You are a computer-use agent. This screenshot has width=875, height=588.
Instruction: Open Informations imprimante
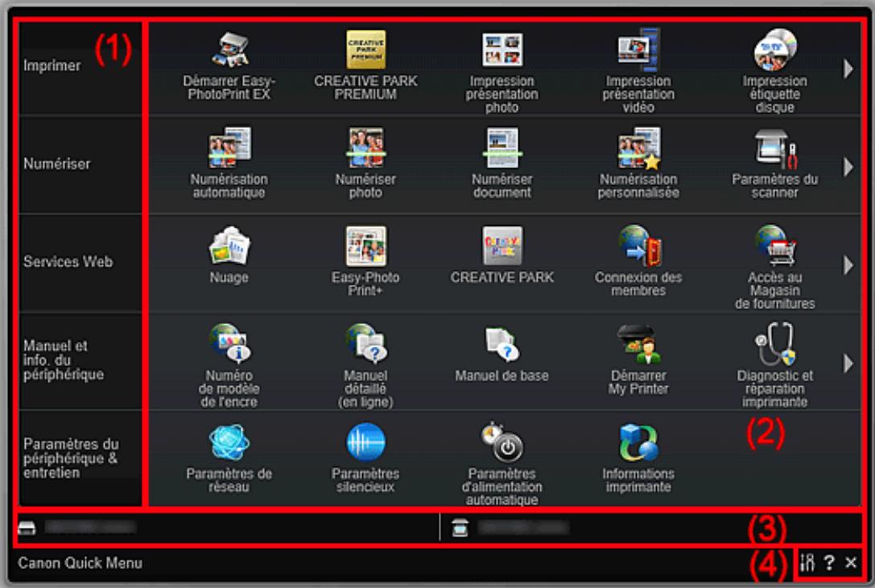pos(638,458)
